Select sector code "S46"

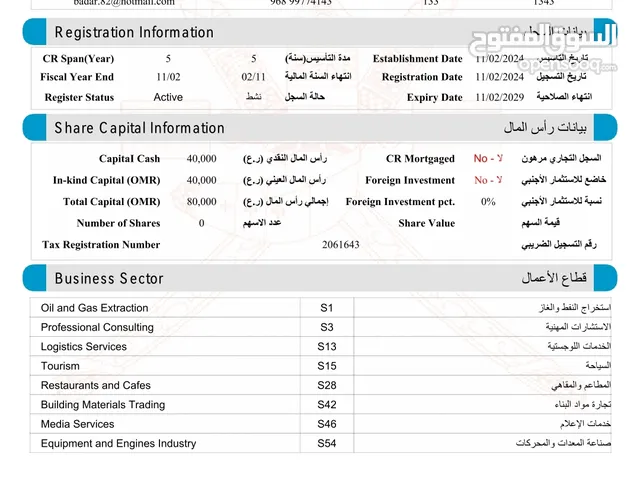pos(327,424)
